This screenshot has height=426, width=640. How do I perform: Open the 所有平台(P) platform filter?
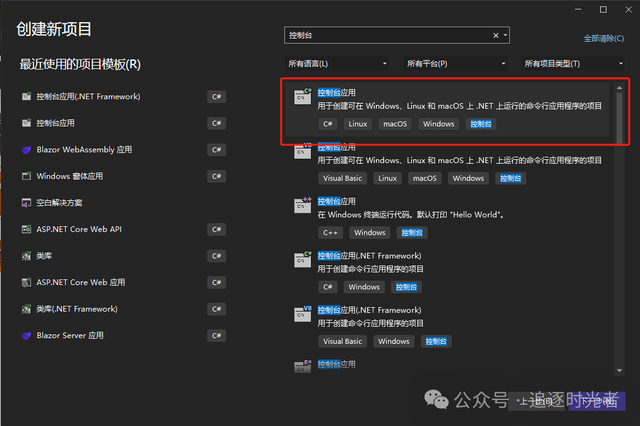pyautogui.click(x=456, y=64)
